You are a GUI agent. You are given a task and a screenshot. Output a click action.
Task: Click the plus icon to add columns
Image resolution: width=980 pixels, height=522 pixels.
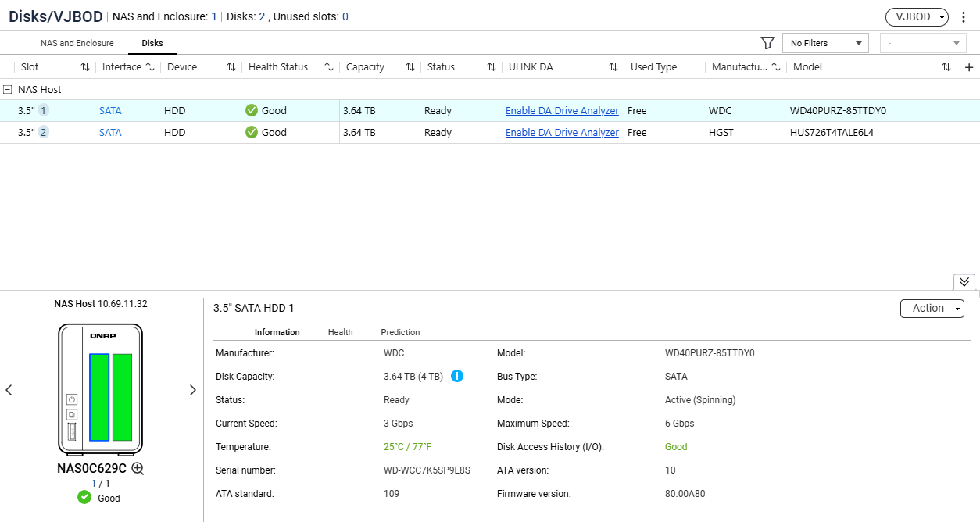[x=969, y=67]
